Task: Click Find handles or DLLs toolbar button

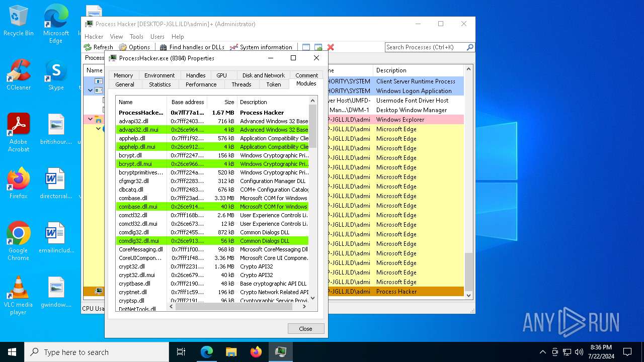Action: 192,47
